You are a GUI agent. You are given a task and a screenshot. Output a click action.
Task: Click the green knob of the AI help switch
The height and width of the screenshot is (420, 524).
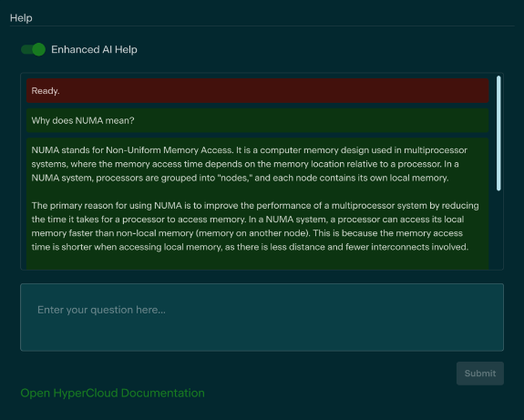39,49
